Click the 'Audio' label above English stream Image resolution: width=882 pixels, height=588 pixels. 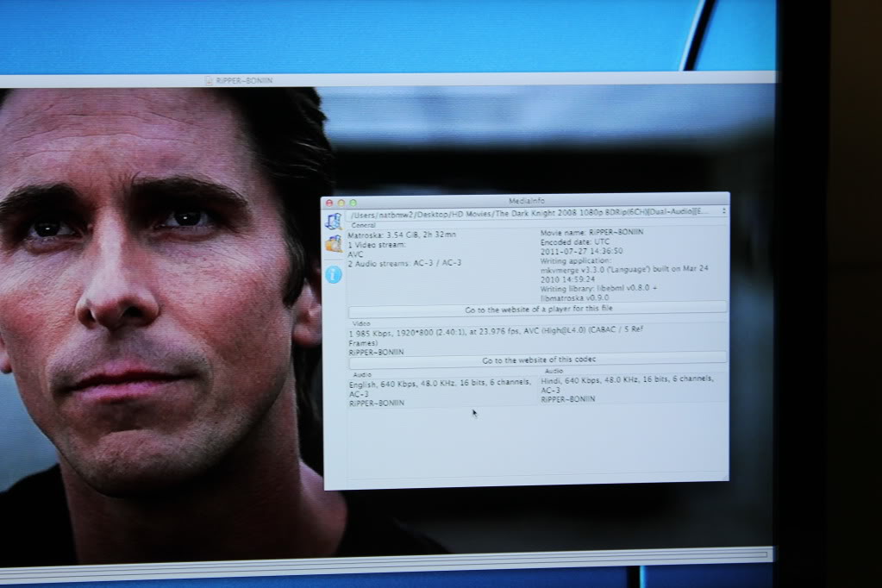point(362,374)
